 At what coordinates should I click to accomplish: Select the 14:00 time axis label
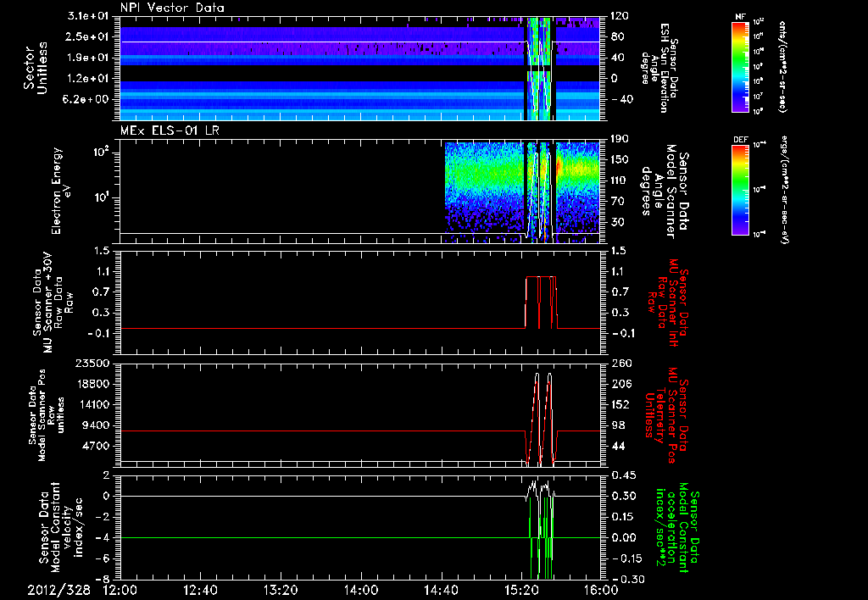coord(360,589)
